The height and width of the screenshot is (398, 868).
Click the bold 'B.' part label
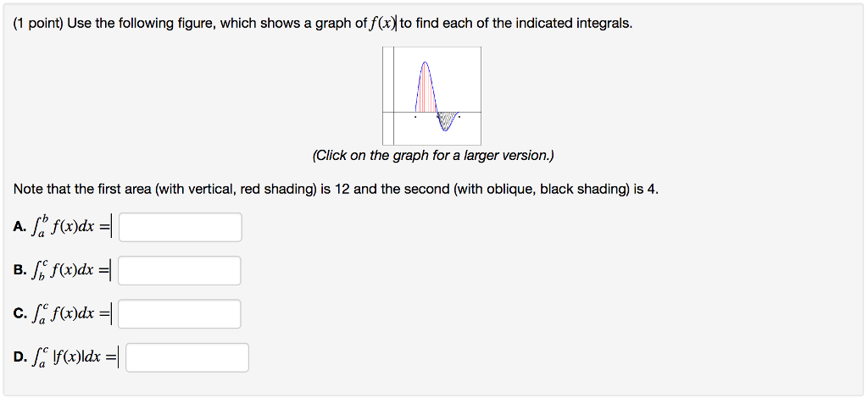19,270
